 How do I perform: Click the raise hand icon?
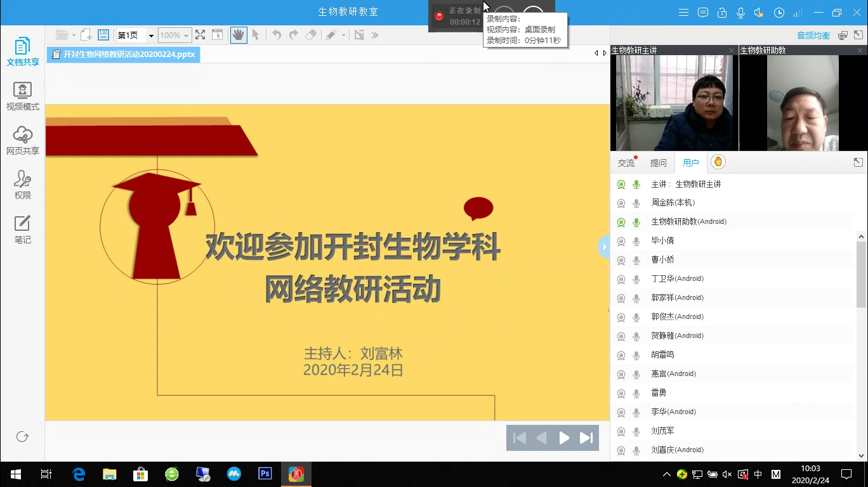(718, 162)
